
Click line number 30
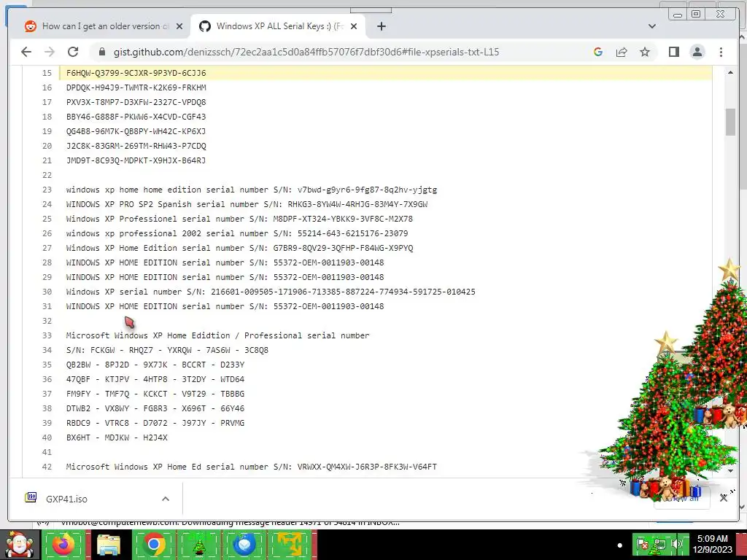47,292
